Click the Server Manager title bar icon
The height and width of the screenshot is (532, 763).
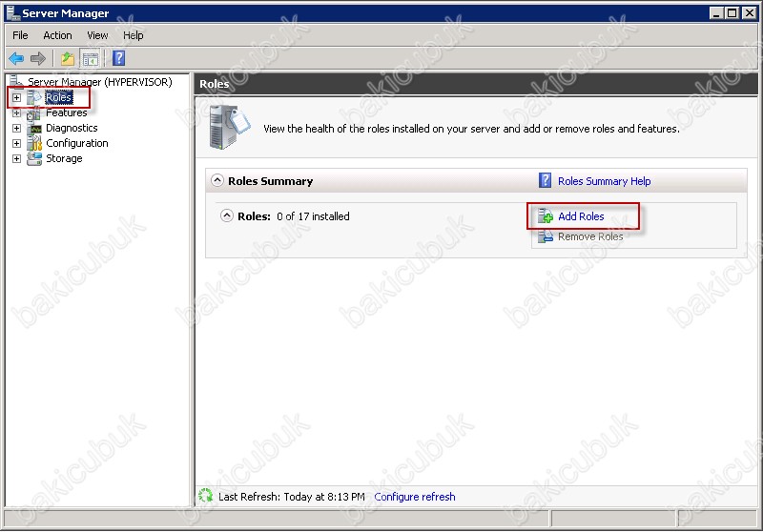12,12
